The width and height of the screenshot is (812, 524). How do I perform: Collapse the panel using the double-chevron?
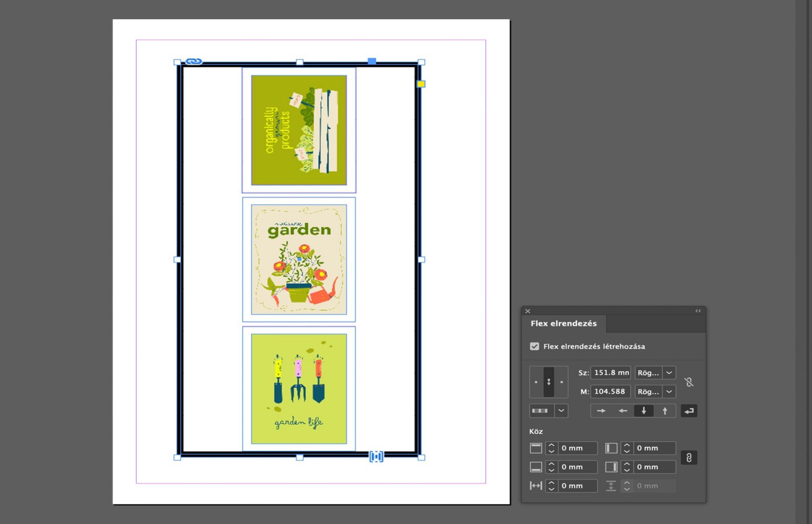[x=698, y=311]
